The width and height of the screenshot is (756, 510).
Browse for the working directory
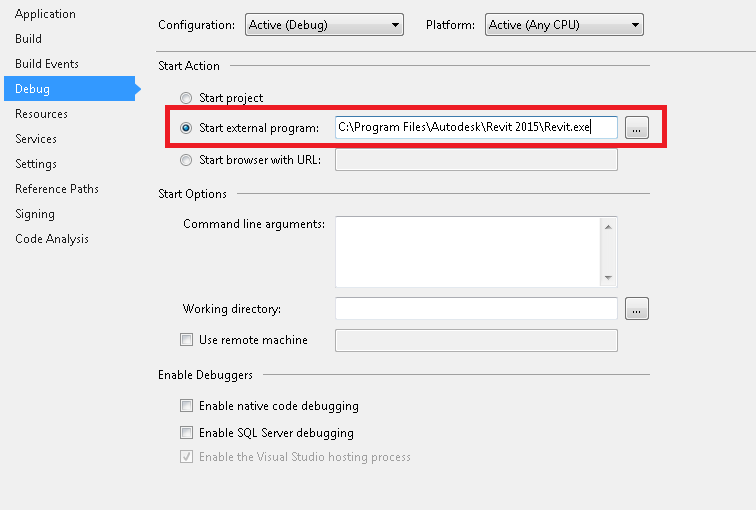637,309
